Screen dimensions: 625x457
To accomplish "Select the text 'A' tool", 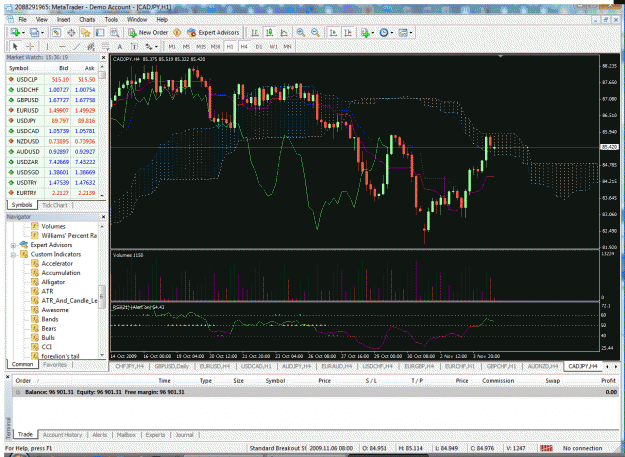I will coord(120,47).
